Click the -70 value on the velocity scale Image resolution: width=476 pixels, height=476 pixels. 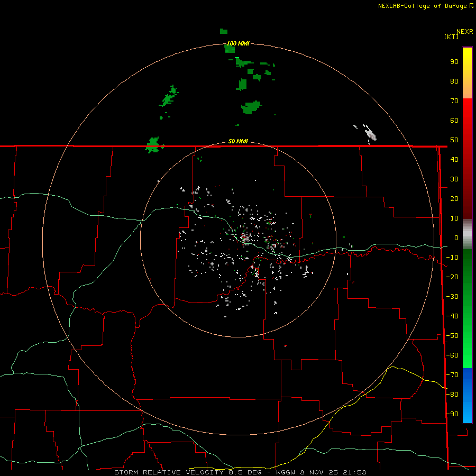tap(452, 374)
